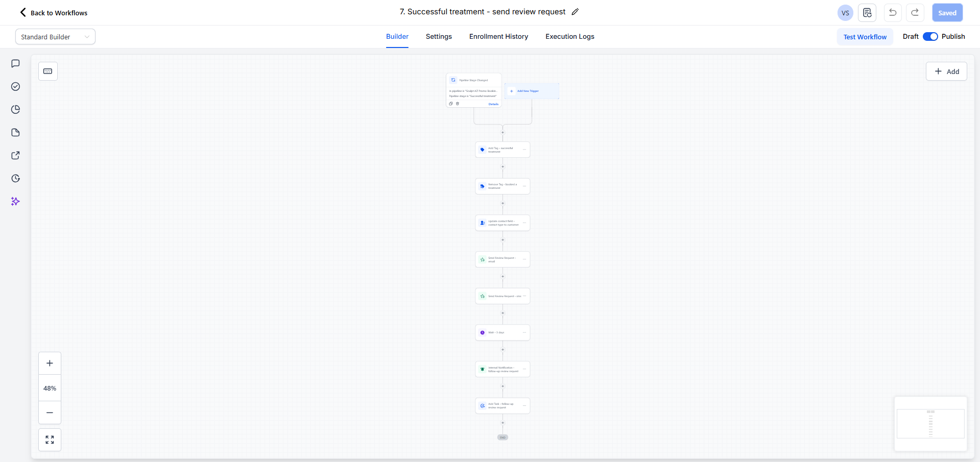Click the redo arrow icon

pos(915,13)
